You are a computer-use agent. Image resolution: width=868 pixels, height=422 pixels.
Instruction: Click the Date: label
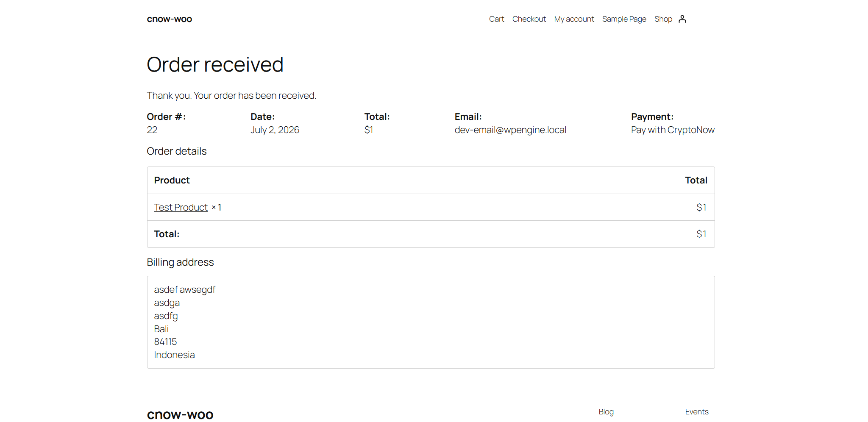[x=263, y=117]
